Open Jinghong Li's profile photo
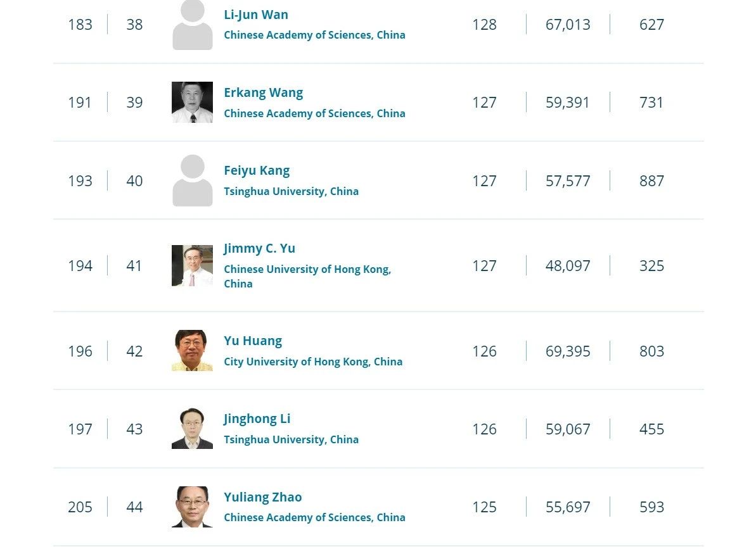 [193, 429]
